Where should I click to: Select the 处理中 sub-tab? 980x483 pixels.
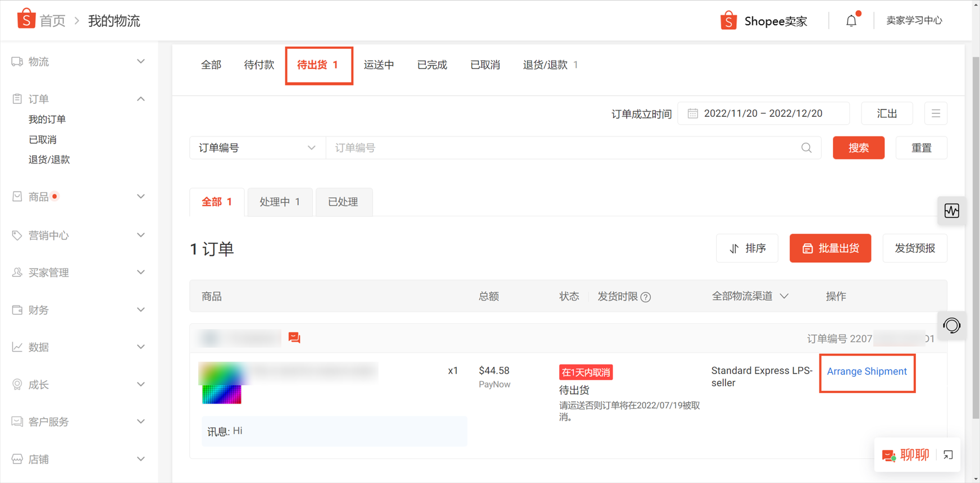[x=280, y=202]
